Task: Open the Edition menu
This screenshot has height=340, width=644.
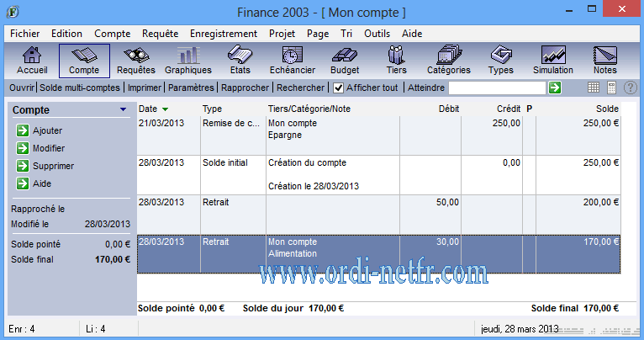Action: 66,34
